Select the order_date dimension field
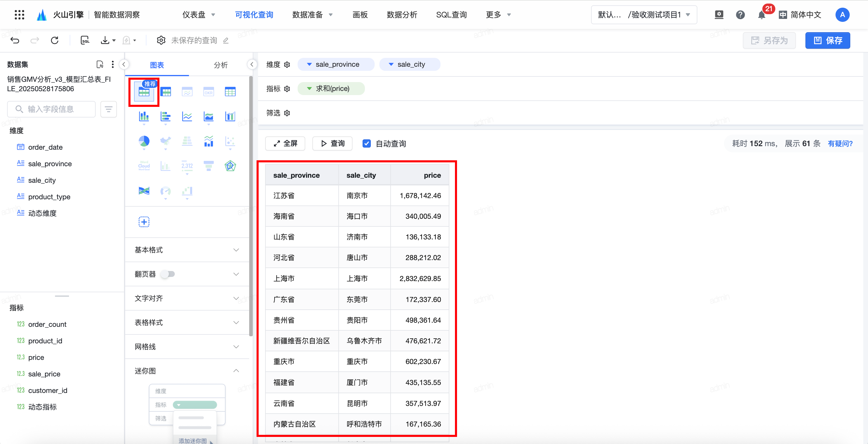The width and height of the screenshot is (868, 444). pos(45,148)
